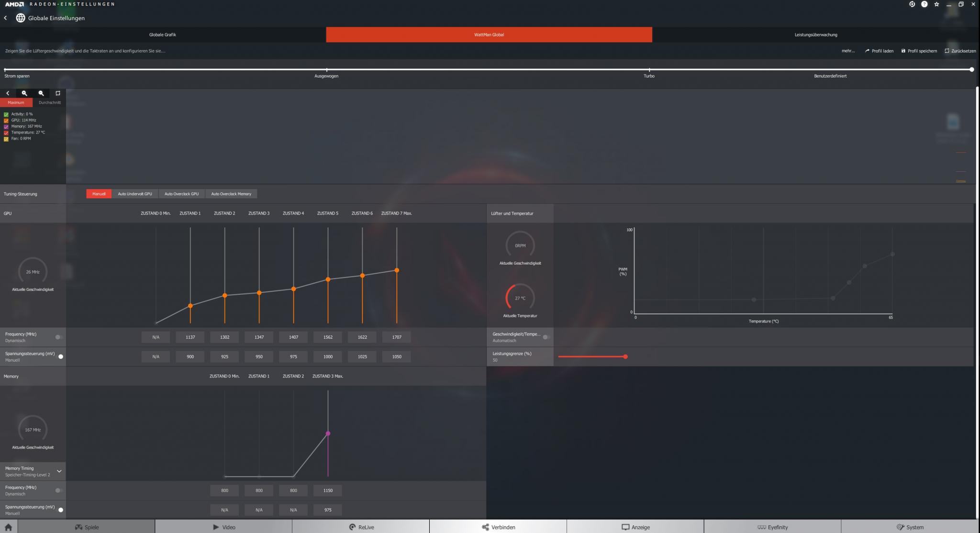Toggle GPU Frequency (MHz) dynamic switch
The height and width of the screenshot is (533, 980).
58,337
